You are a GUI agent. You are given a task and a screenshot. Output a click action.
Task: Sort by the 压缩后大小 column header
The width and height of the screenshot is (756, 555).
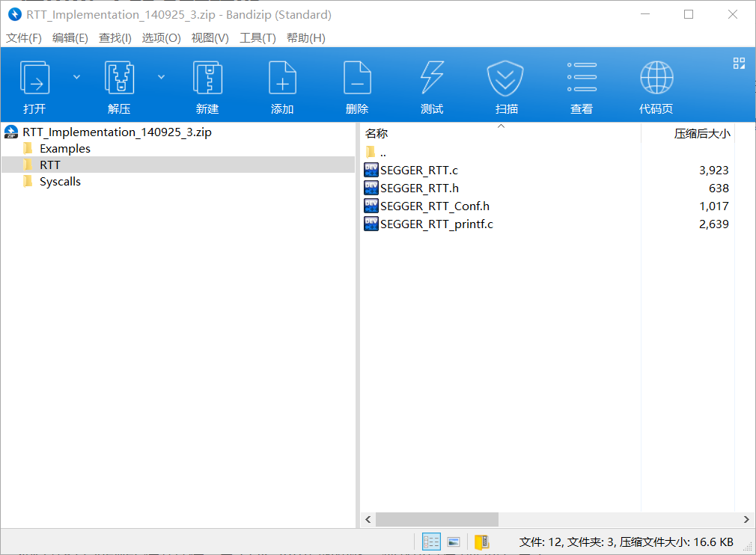(688, 133)
